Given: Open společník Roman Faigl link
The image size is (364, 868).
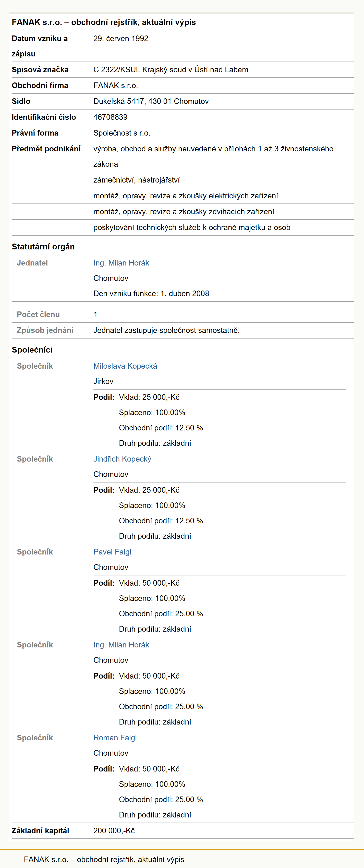Looking at the screenshot, I should pyautogui.click(x=115, y=738).
